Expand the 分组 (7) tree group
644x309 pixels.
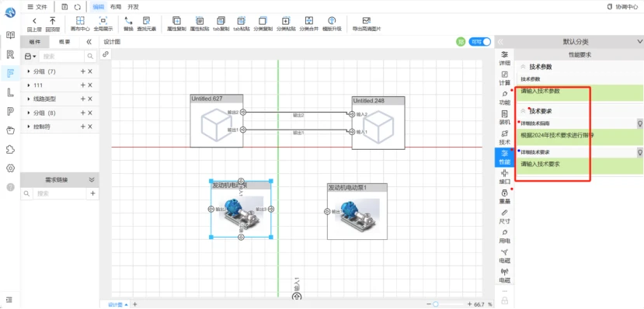click(29, 71)
